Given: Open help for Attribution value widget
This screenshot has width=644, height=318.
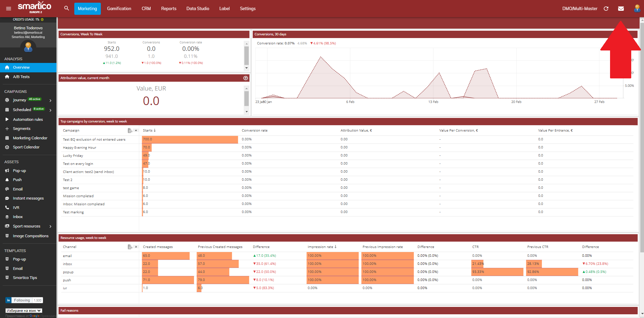Looking at the screenshot, I should pos(246,78).
